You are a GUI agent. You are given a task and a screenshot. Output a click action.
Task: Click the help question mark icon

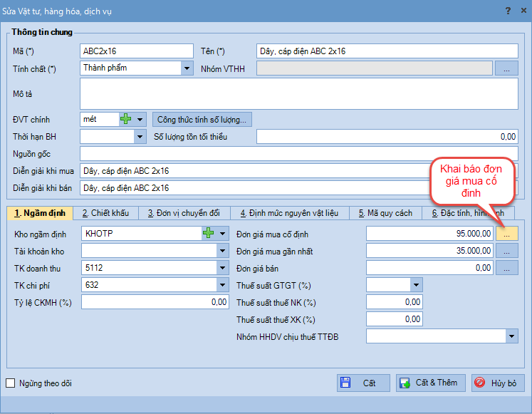click(x=508, y=11)
